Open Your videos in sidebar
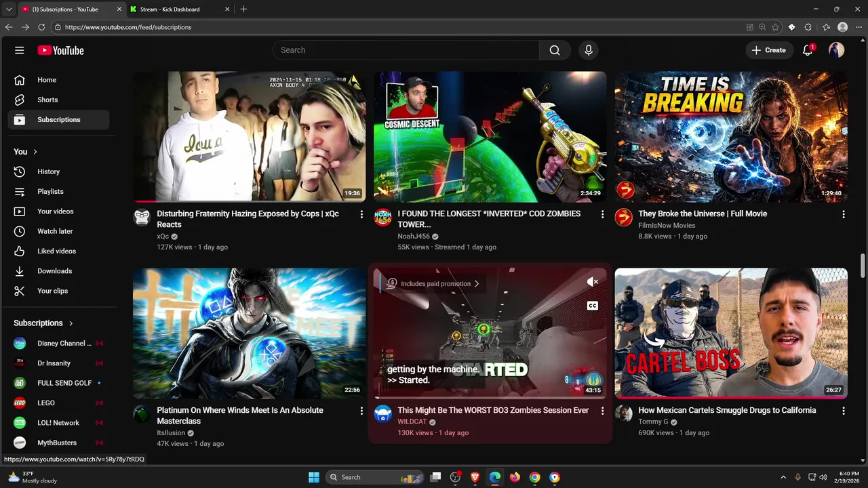 (58, 211)
